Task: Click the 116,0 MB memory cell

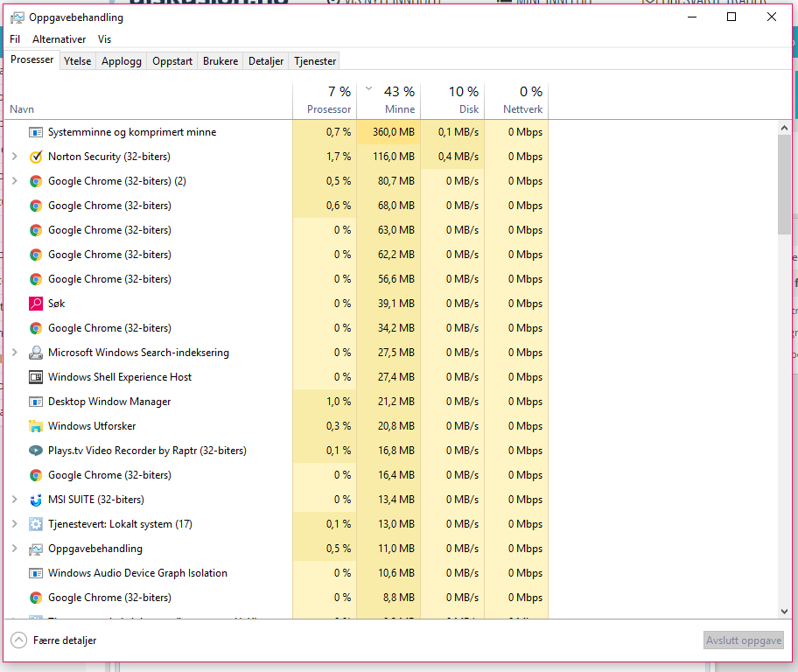Action: (x=388, y=157)
